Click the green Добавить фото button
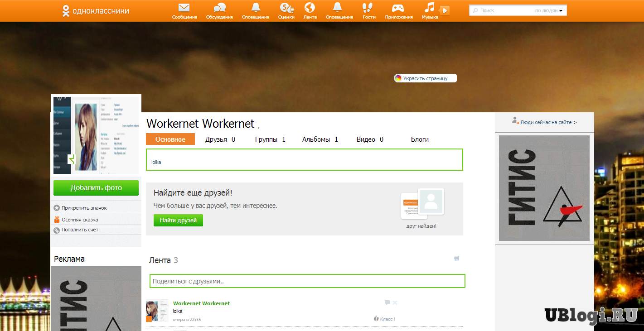This screenshot has height=331, width=644. coord(96,188)
